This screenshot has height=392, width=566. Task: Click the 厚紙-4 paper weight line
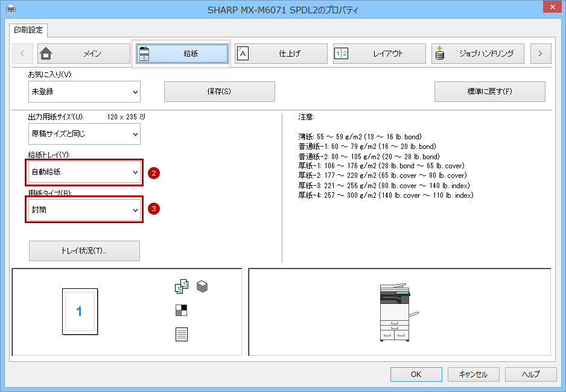point(386,195)
